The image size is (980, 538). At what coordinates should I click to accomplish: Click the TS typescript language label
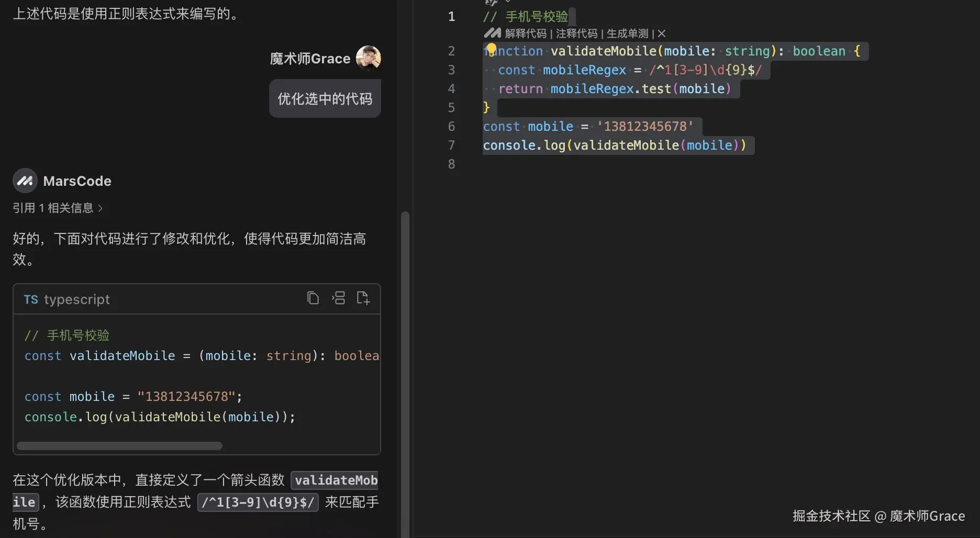(67, 299)
